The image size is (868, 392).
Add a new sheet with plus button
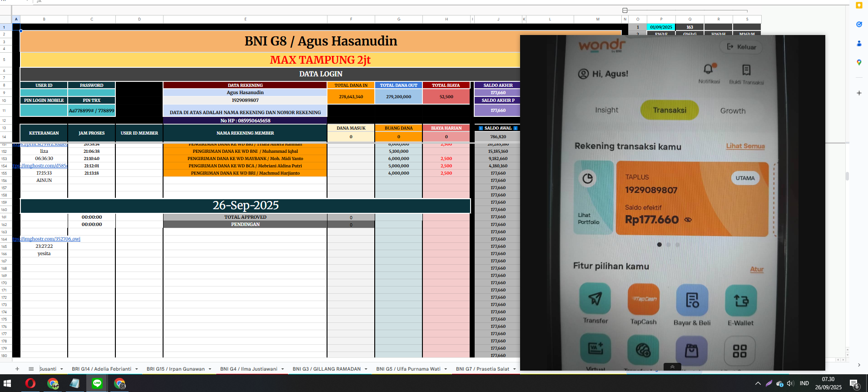tap(17, 369)
